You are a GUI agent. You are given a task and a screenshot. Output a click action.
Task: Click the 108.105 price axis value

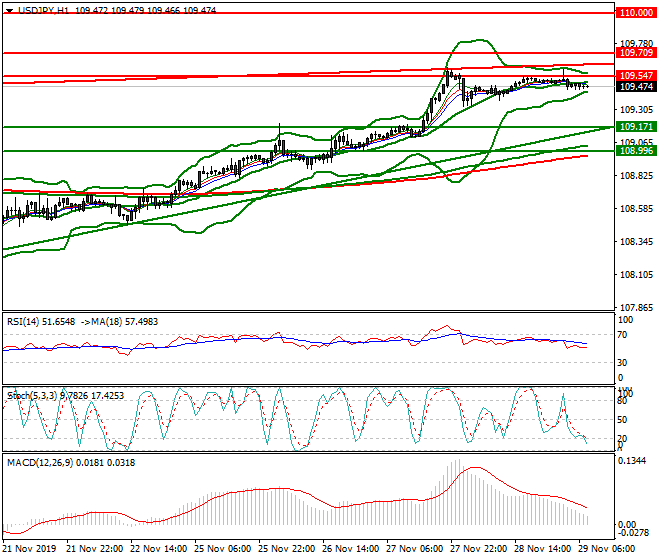click(x=636, y=275)
